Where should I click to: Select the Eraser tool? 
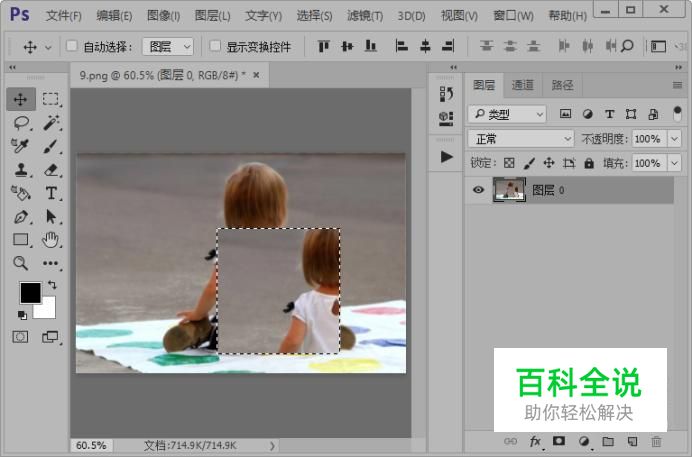coord(51,169)
